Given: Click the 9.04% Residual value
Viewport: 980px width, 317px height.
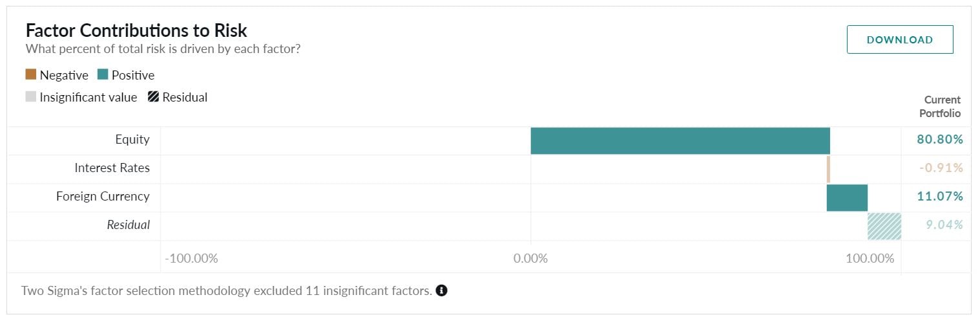Looking at the screenshot, I should click(x=943, y=225).
